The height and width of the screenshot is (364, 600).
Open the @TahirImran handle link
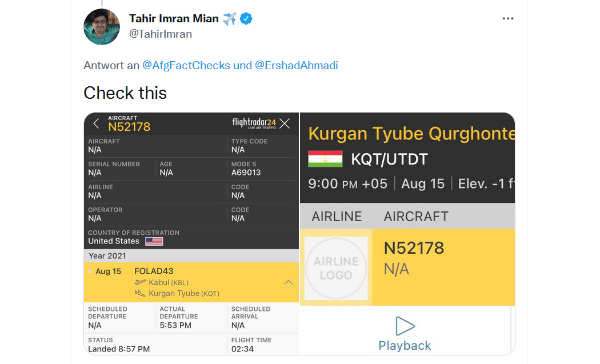(161, 34)
